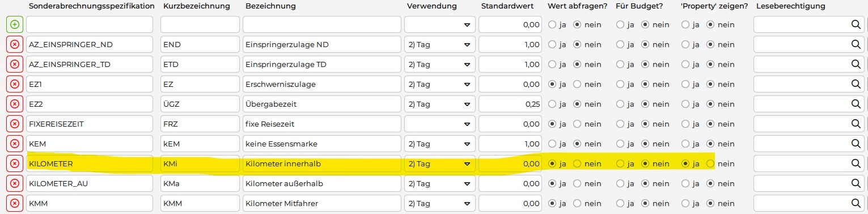Image resolution: width=868 pixels, height=214 pixels.
Task: Search Leseberechtigung in KEM row
Action: (x=856, y=144)
